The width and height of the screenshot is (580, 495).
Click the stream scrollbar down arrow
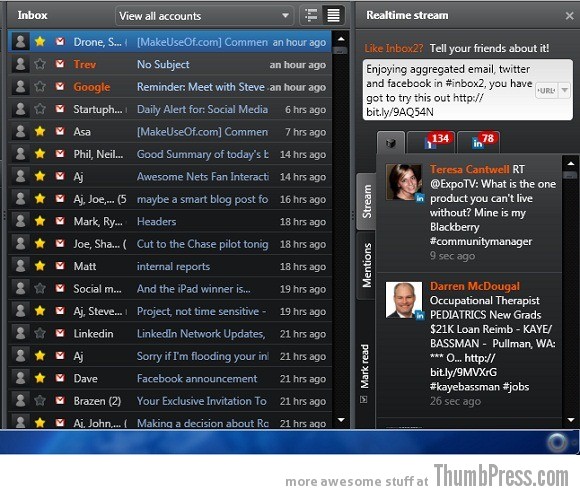(571, 420)
